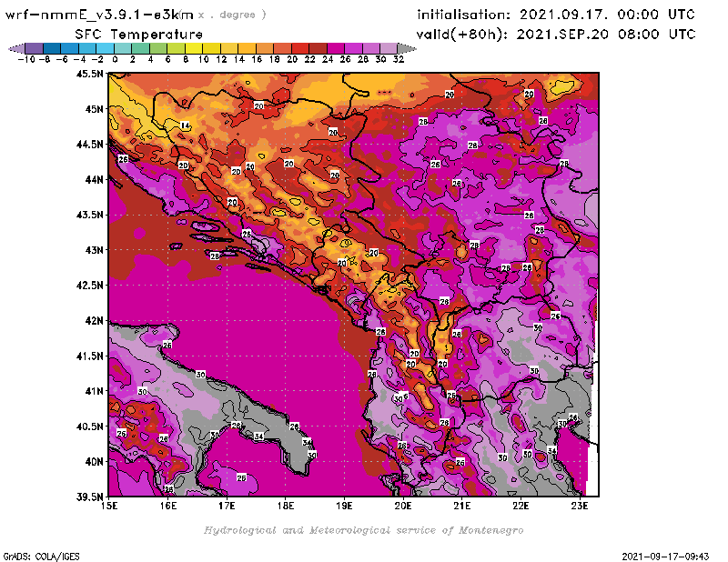Click the 41.5N latitude label
The width and height of the screenshot is (728, 562).
pyautogui.click(x=89, y=356)
